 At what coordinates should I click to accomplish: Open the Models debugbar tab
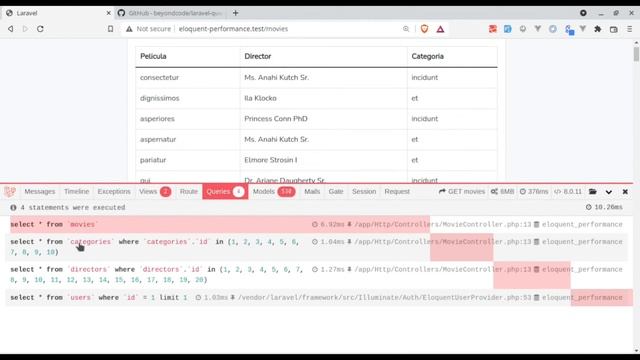[274, 191]
